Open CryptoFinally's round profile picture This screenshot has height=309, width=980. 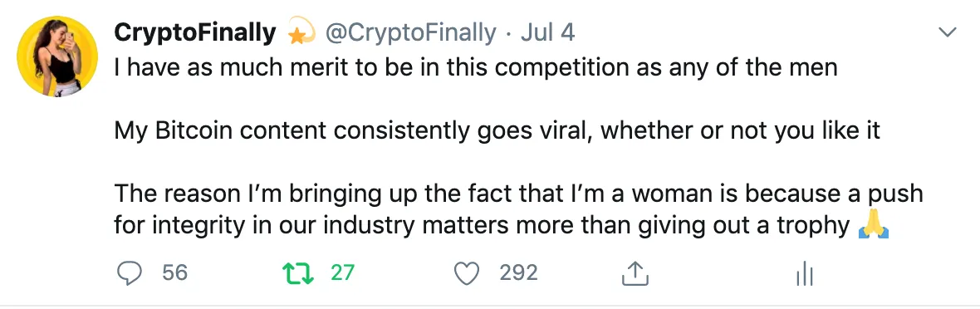[57, 56]
